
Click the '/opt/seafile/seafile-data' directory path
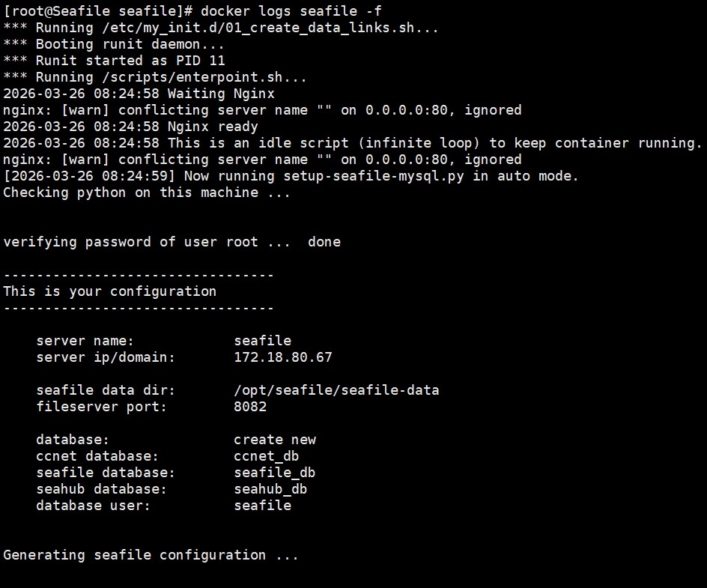[336, 390]
